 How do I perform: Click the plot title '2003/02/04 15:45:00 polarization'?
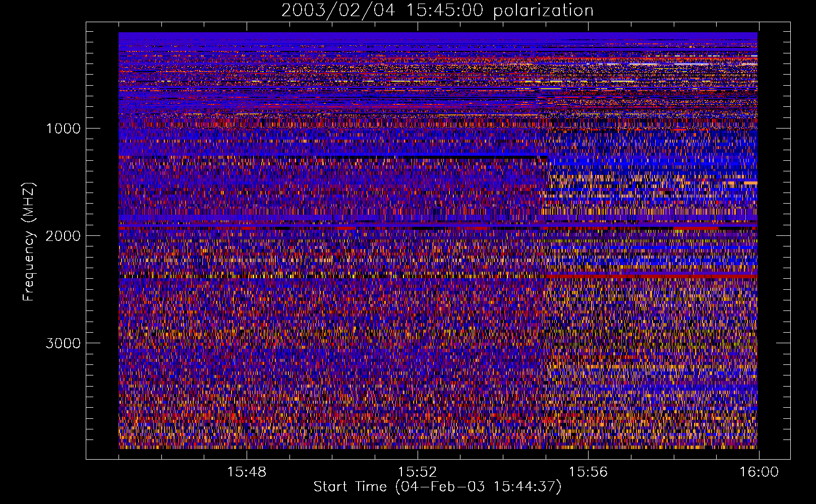click(437, 11)
